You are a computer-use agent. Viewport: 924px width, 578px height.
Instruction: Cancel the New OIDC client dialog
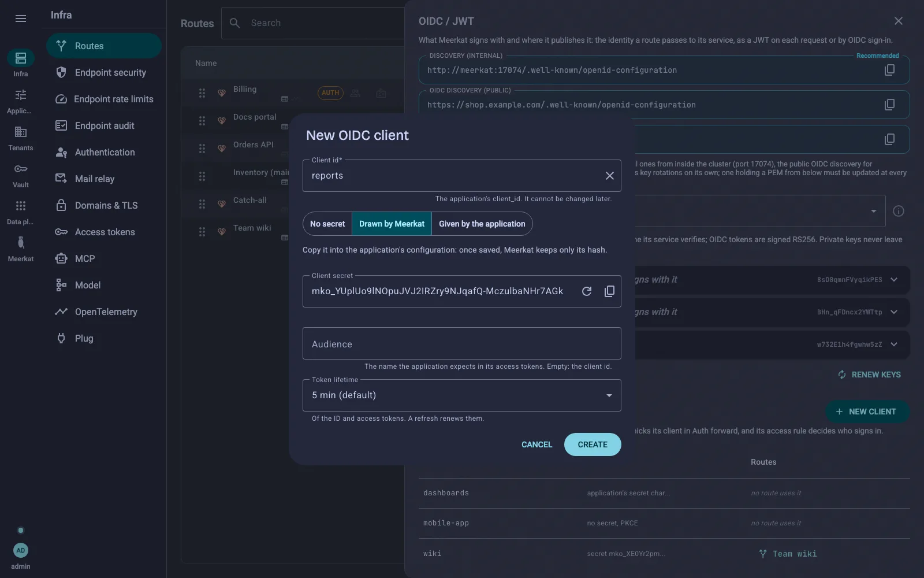[536, 444]
